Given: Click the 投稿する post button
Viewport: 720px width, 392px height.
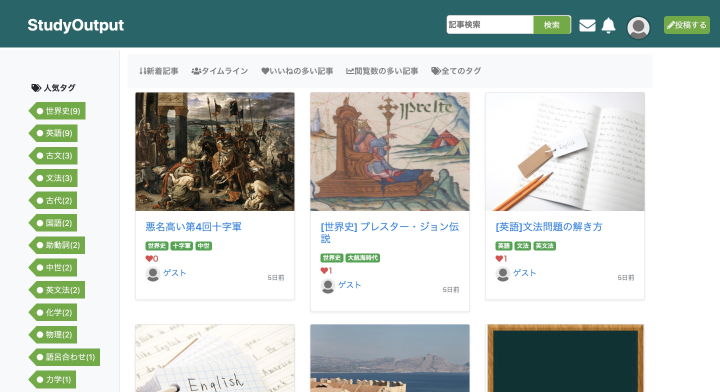Looking at the screenshot, I should click(x=686, y=25).
